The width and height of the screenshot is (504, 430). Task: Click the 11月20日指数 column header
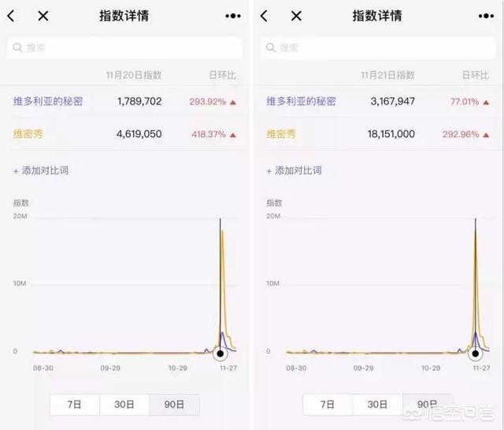tap(134, 75)
